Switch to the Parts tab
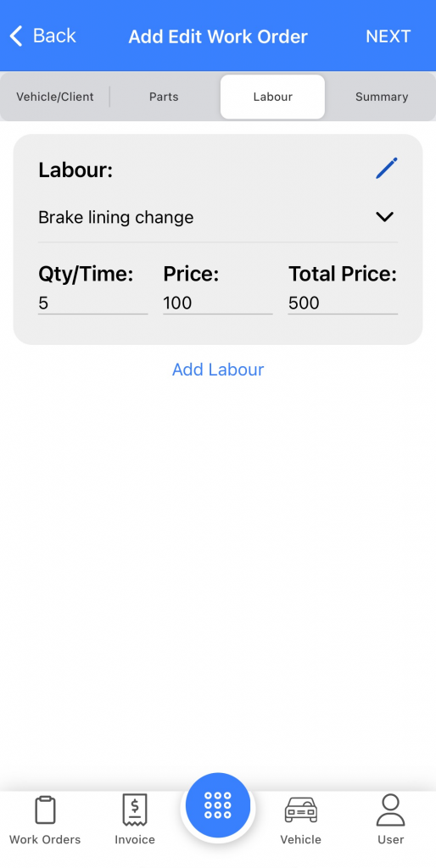This screenshot has width=436, height=868. coord(164,97)
